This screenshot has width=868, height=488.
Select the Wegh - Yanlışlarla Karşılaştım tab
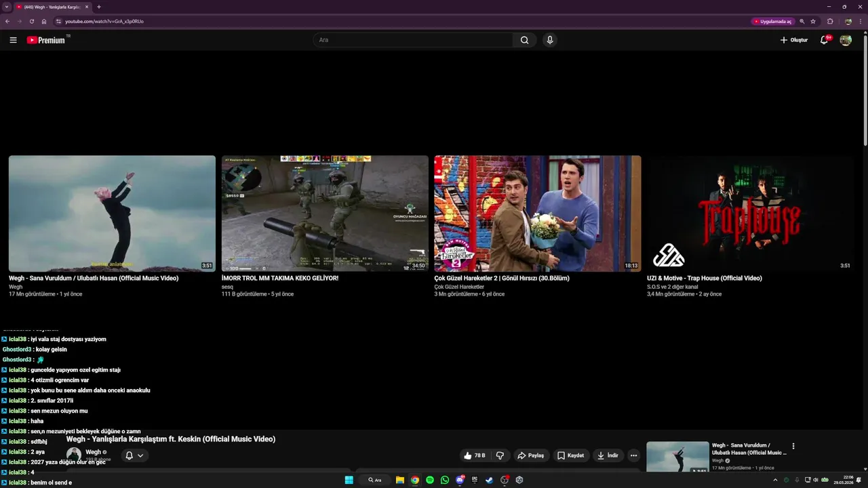(x=52, y=7)
